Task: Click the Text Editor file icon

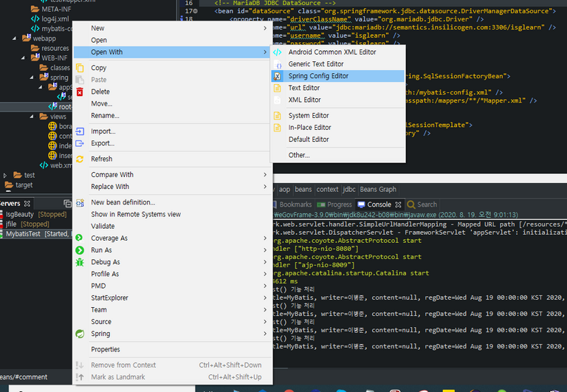Action: (x=278, y=88)
